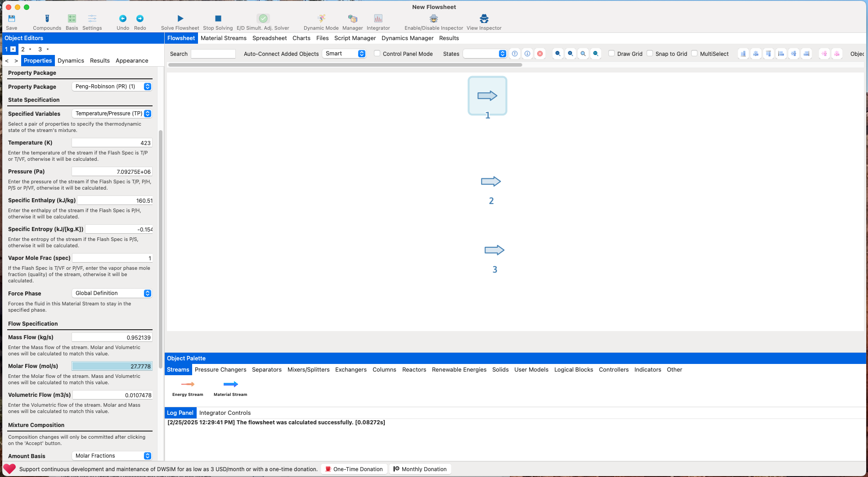Open the Separators palette tab
Viewport: 868px width, 477px height.
[x=266, y=370]
